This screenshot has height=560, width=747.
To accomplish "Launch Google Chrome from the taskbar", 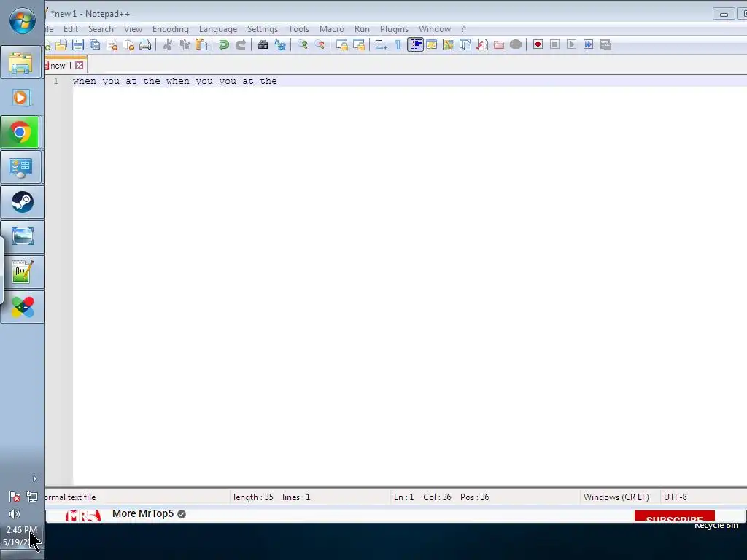I will click(20, 133).
